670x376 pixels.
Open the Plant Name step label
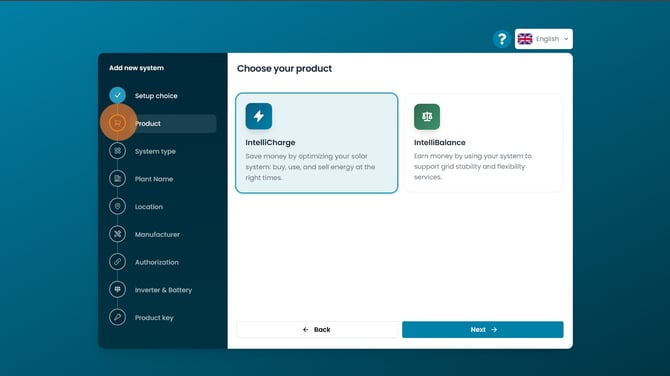point(154,179)
